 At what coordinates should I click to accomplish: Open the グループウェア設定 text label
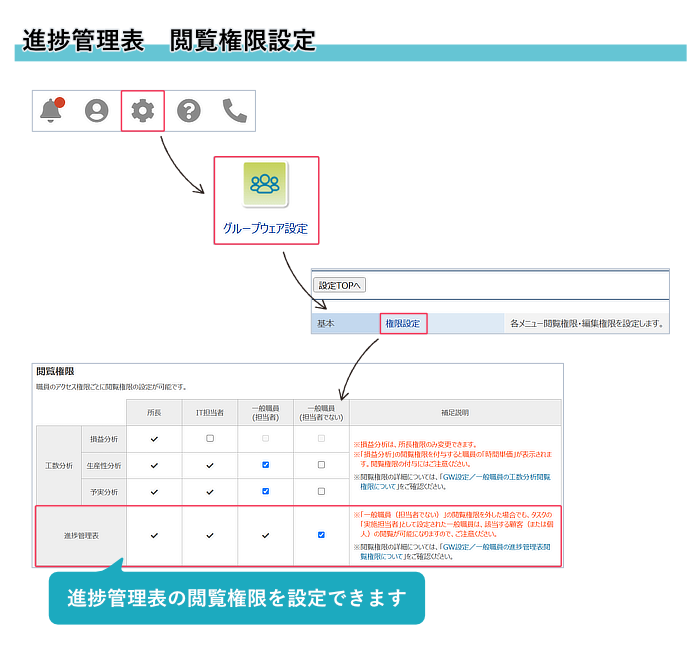click(265, 229)
